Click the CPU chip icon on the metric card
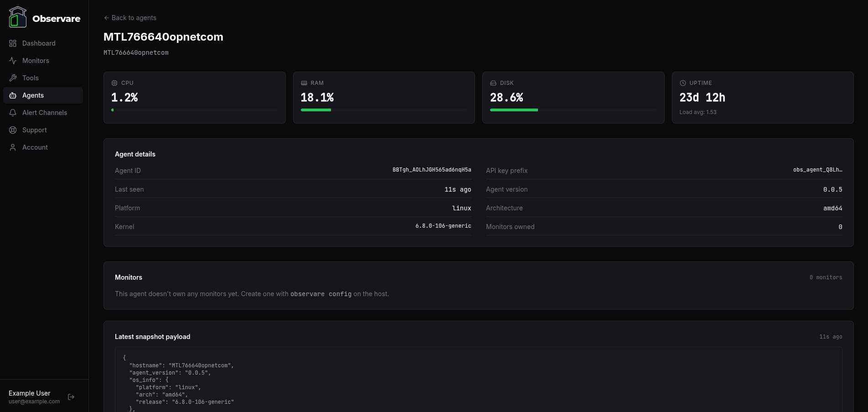The height and width of the screenshot is (412, 868). (114, 83)
